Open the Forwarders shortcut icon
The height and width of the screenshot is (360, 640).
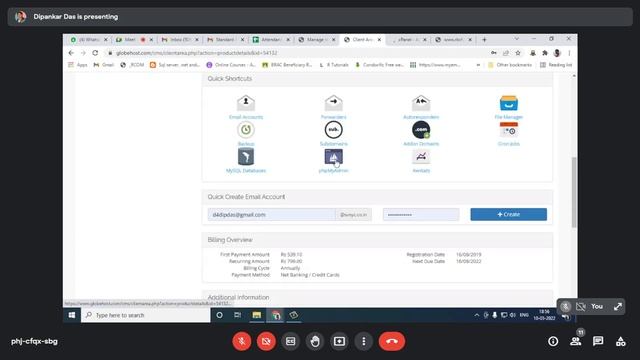click(333, 103)
